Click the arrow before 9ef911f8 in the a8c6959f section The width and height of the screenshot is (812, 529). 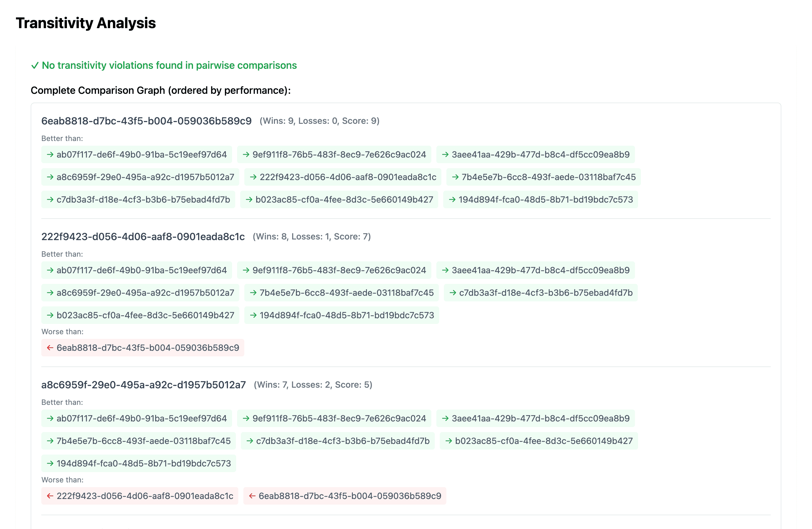click(x=246, y=418)
